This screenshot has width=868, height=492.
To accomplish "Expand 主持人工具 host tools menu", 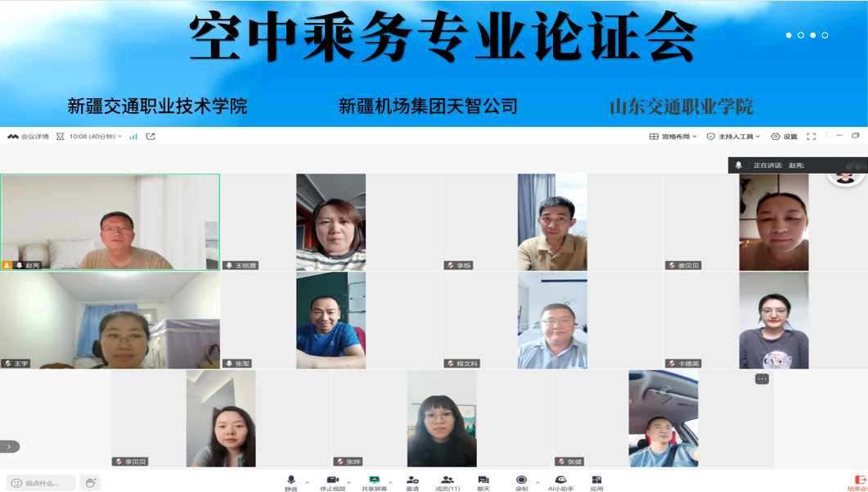I will coord(734,136).
